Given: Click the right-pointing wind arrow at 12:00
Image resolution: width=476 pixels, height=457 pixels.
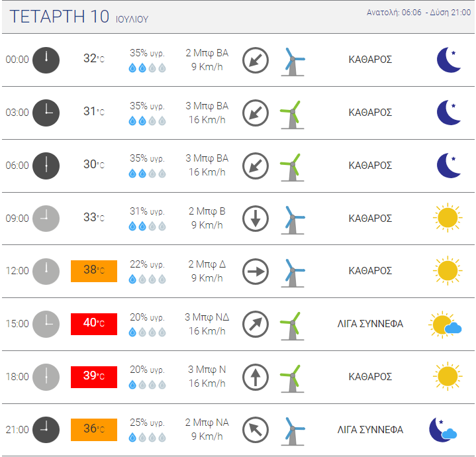Looking at the screenshot, I should pos(256,272).
